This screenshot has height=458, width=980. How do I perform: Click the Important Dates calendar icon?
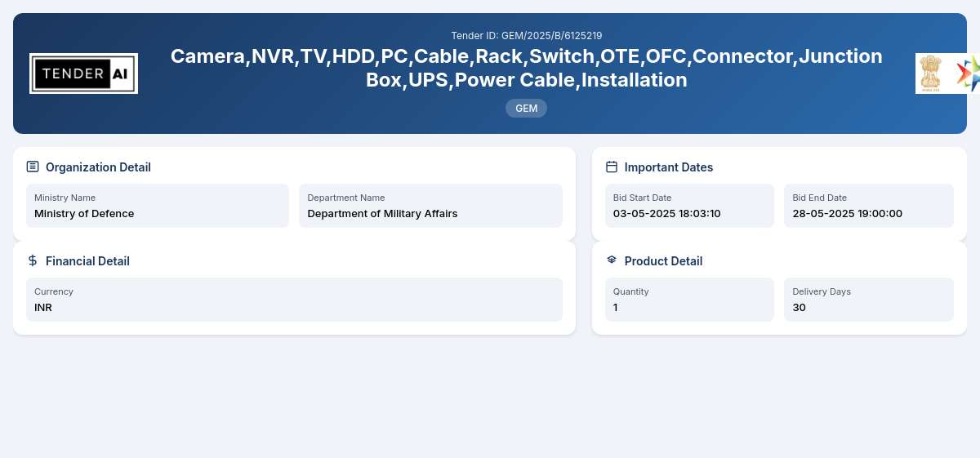point(612,167)
